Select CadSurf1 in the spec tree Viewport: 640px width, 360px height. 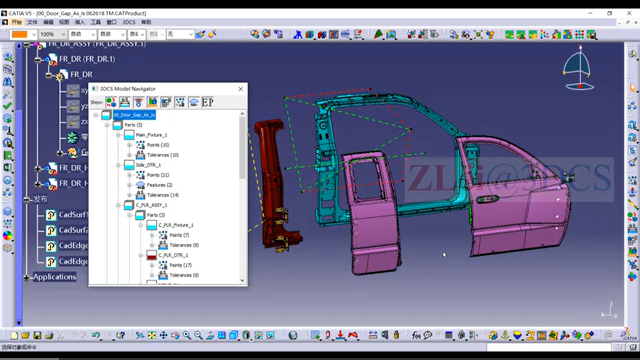point(73,214)
